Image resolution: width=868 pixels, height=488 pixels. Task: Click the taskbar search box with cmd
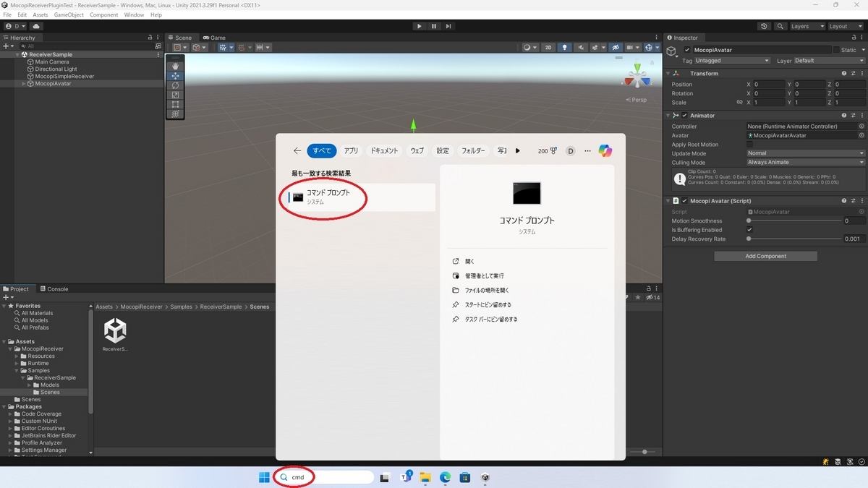324,477
